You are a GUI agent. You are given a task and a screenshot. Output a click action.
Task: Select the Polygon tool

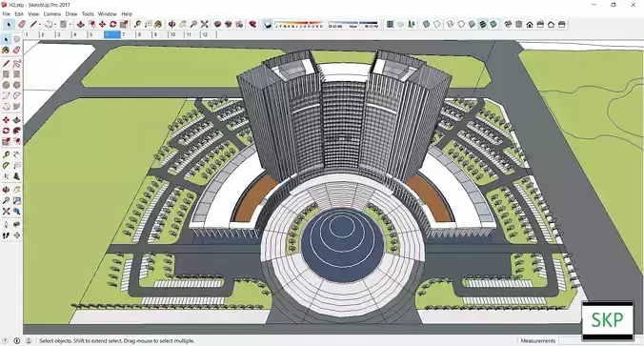[16, 85]
